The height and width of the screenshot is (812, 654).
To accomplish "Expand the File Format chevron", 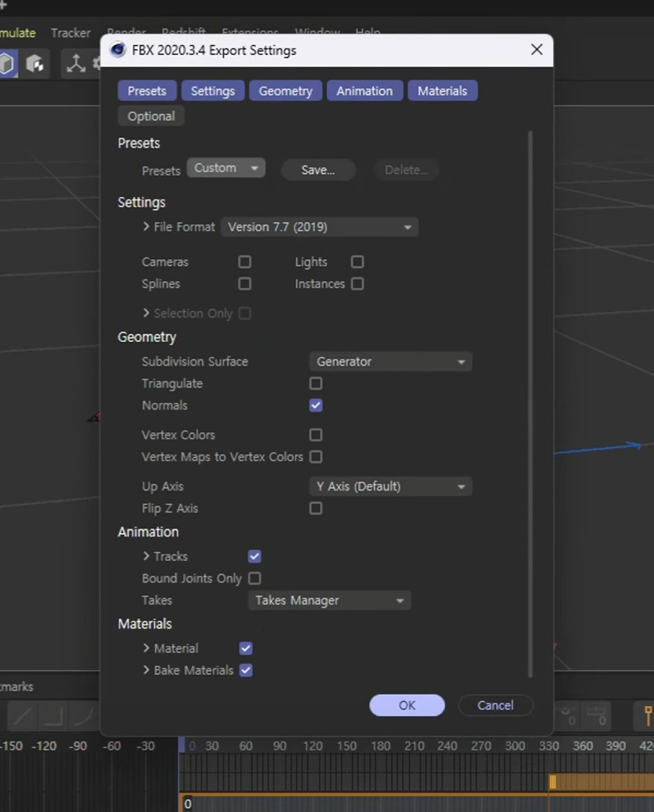I will [x=146, y=227].
